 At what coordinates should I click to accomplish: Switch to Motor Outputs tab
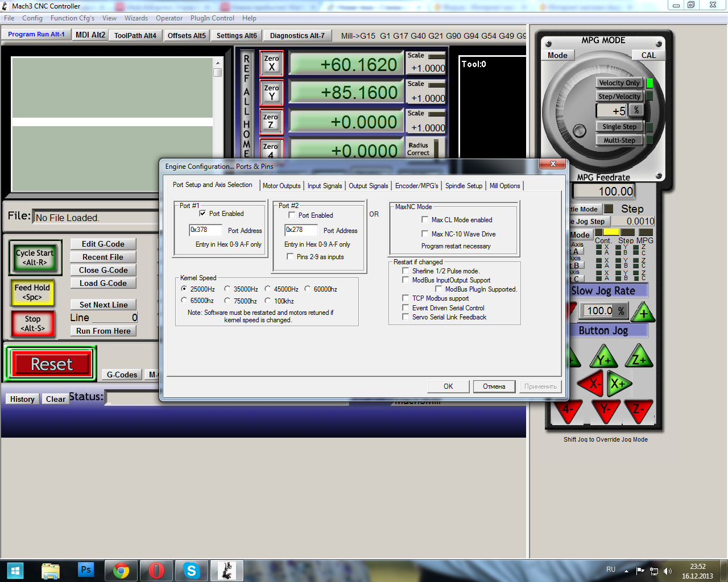[x=282, y=186]
